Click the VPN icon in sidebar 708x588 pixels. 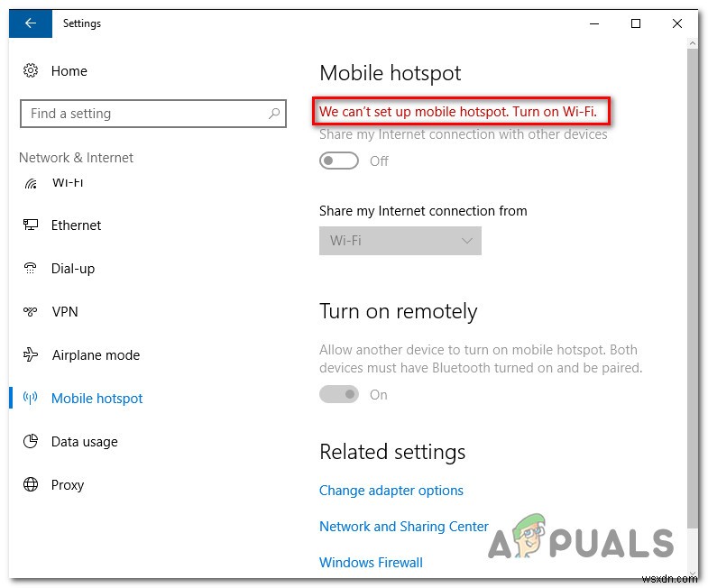coord(31,312)
